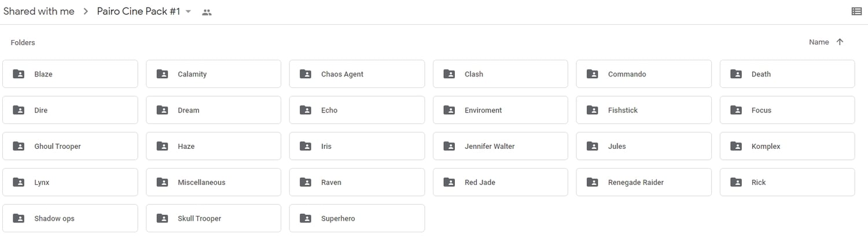Click the shared people icon beside folder title

tap(207, 12)
